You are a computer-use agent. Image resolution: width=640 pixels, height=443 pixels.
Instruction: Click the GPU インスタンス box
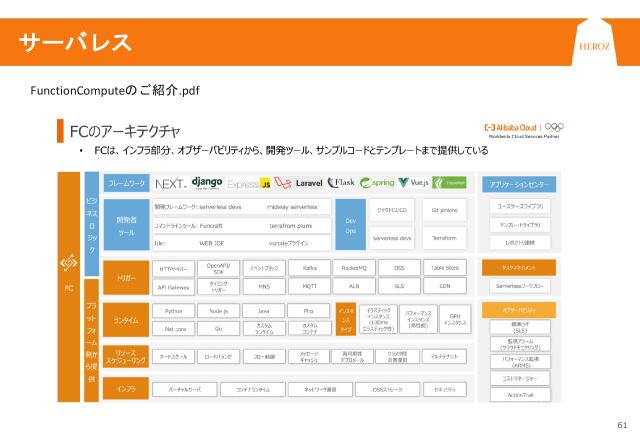(455, 319)
